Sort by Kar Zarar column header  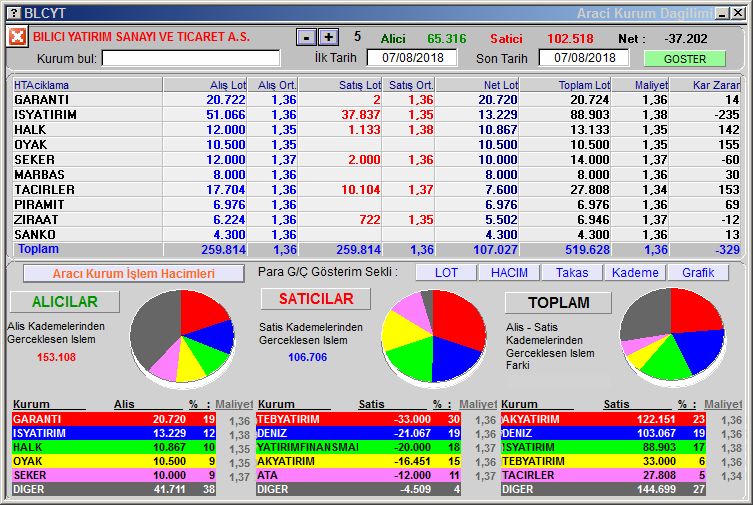pos(705,85)
